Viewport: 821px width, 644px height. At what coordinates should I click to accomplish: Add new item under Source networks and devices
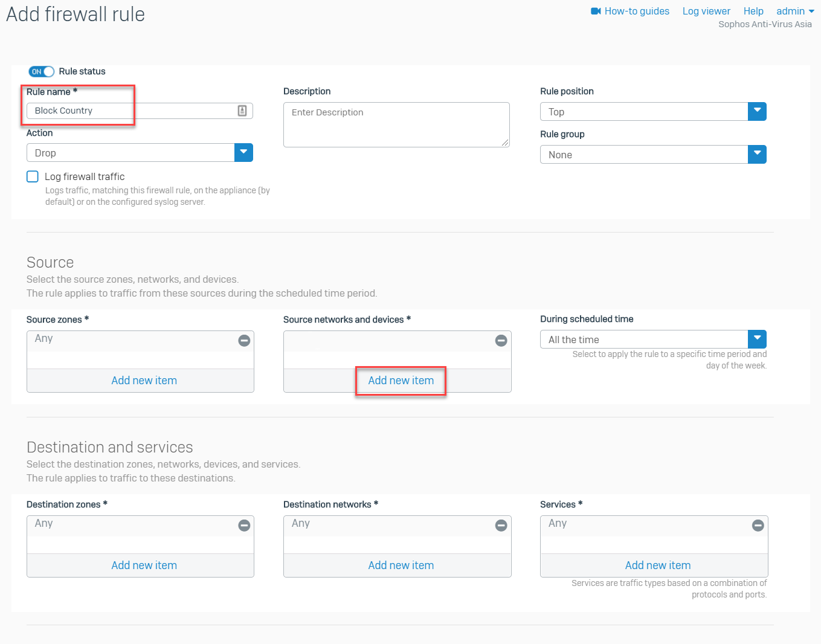click(401, 381)
